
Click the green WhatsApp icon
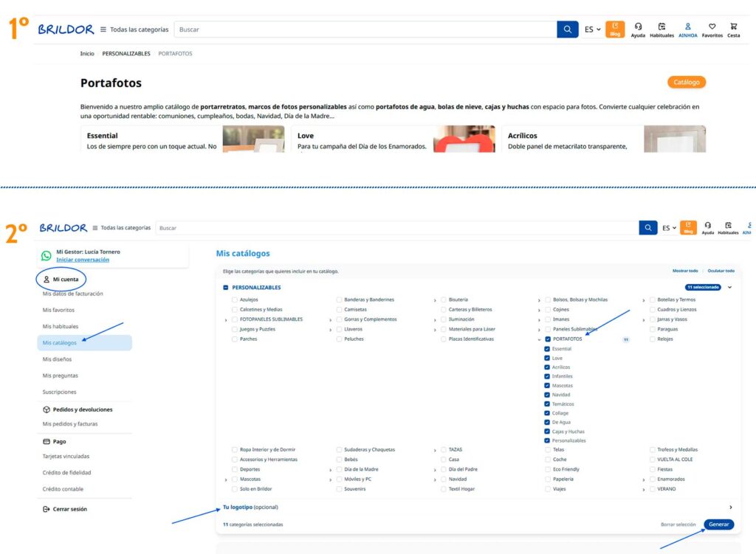(x=47, y=256)
